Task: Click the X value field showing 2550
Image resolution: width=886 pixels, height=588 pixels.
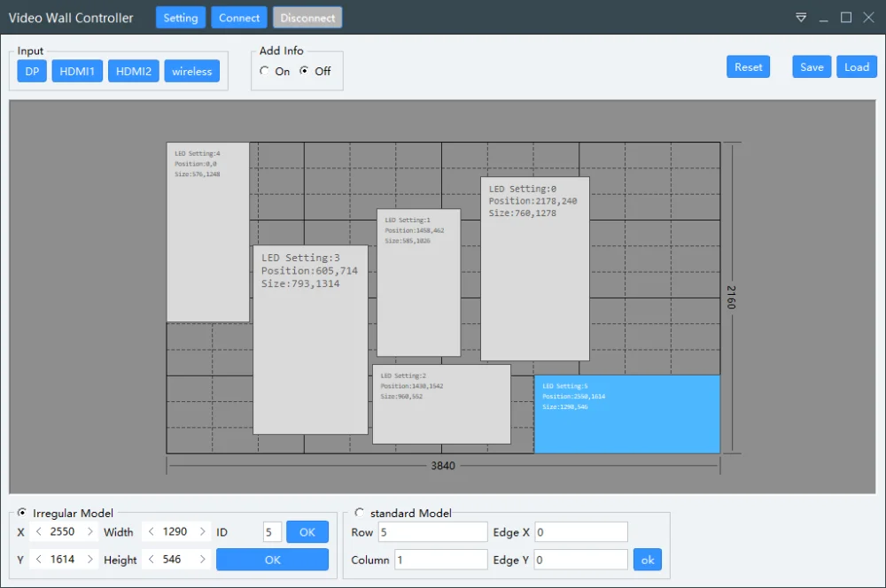Action: [63, 531]
